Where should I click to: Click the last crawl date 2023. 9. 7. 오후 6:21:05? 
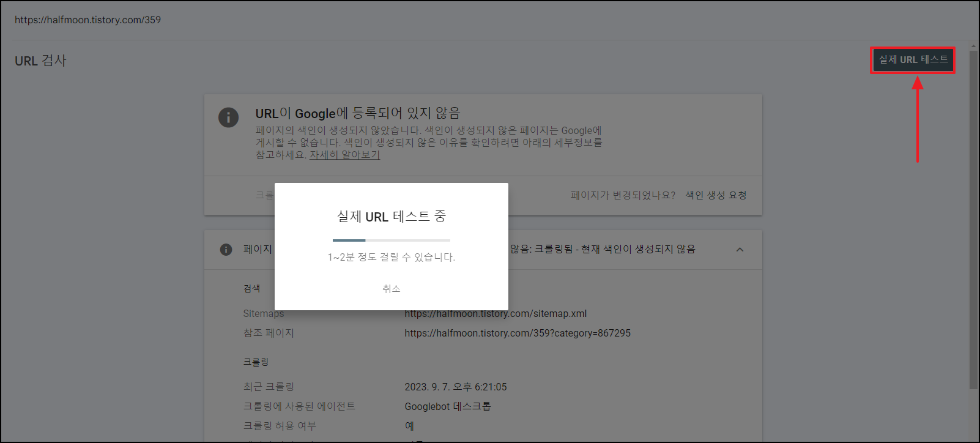pos(456,387)
